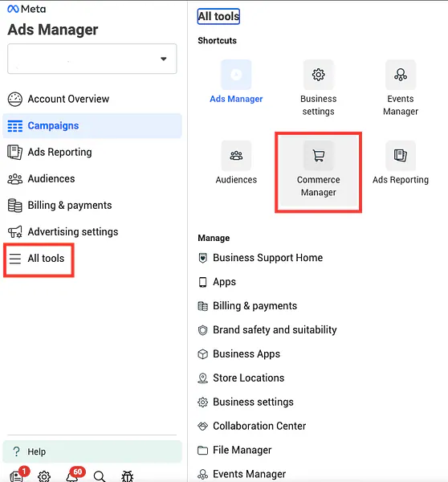Viewport: 448px width, 482px height.
Task: Open the Help section
Action: [x=92, y=451]
